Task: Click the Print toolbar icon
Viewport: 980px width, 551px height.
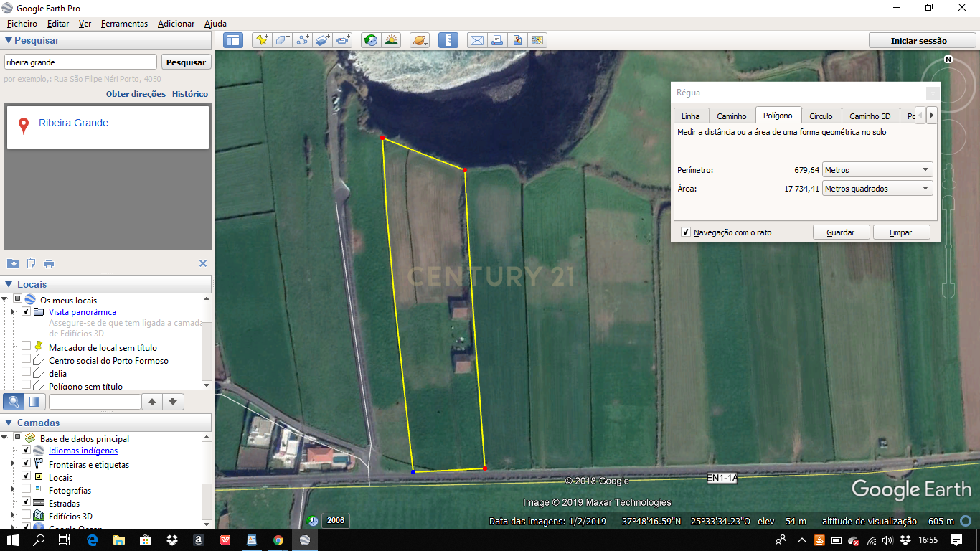Action: point(496,40)
